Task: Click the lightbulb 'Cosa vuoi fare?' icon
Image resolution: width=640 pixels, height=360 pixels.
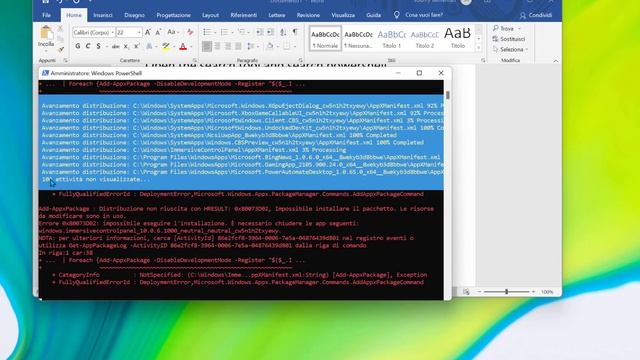Action: 396,15
